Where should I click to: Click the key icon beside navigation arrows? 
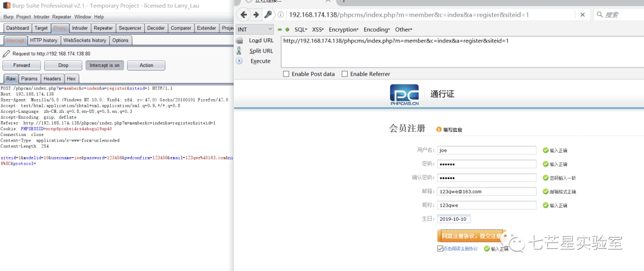click(x=268, y=15)
